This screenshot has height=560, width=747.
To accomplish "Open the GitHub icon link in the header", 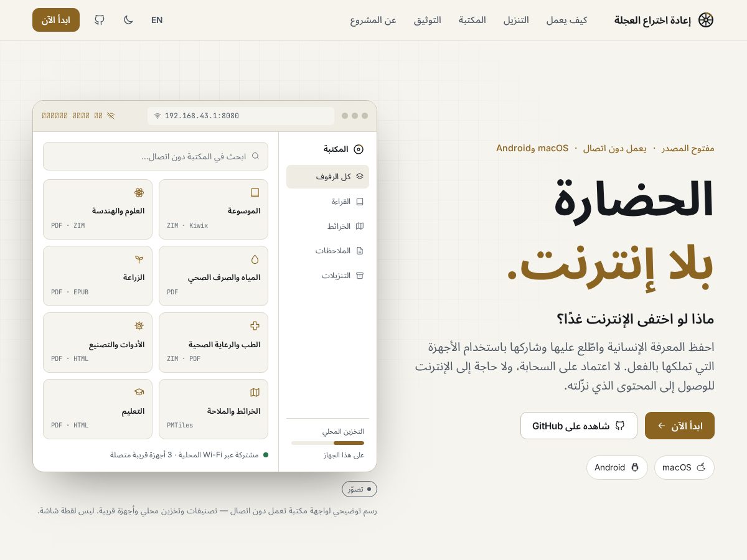I will (x=100, y=20).
